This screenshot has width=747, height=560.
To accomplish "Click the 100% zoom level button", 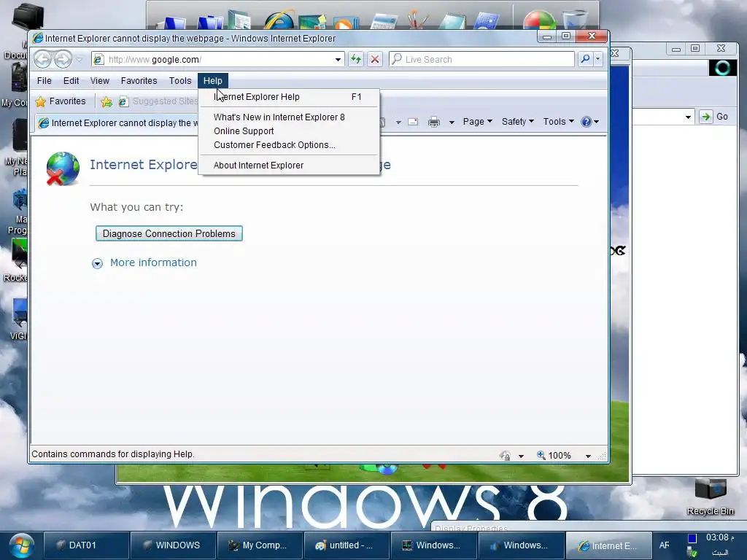I will (554, 455).
